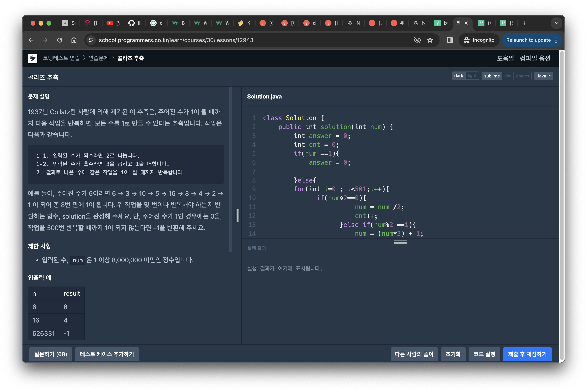Image resolution: width=587 pixels, height=392 pixels.
Task: Open the 컴파일 옵션 menu item
Action: (535, 58)
